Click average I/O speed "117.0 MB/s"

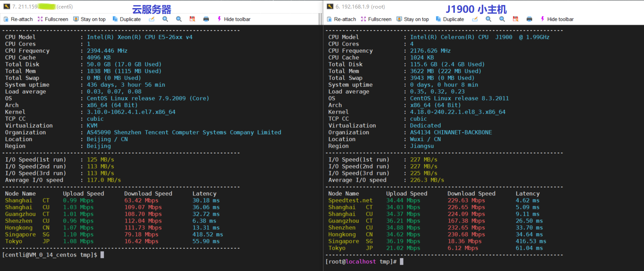[104, 180]
